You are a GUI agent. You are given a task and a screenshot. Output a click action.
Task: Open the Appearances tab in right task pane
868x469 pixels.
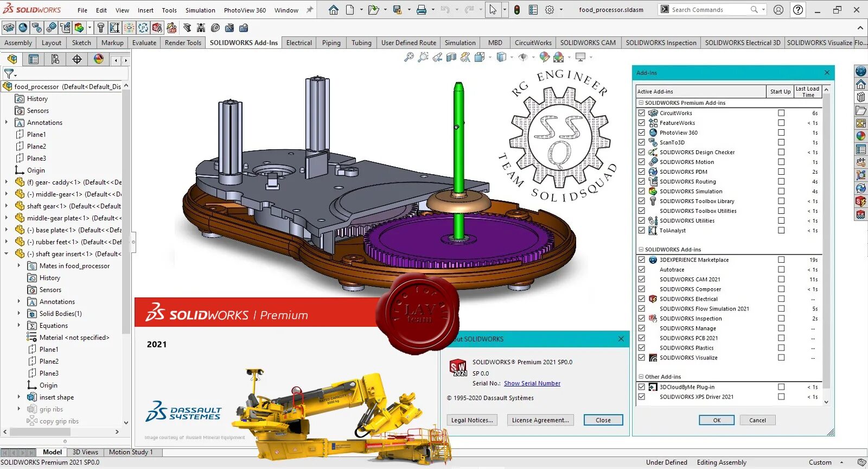861,136
